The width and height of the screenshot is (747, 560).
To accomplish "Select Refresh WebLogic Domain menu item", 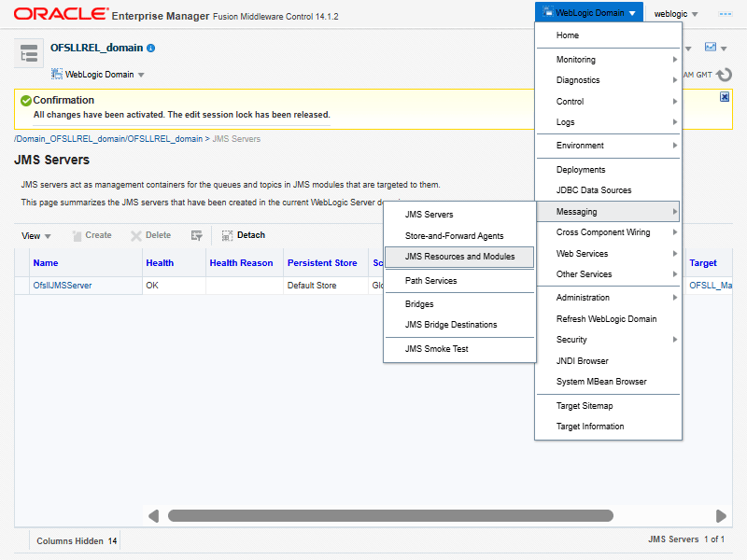I will pos(608,318).
